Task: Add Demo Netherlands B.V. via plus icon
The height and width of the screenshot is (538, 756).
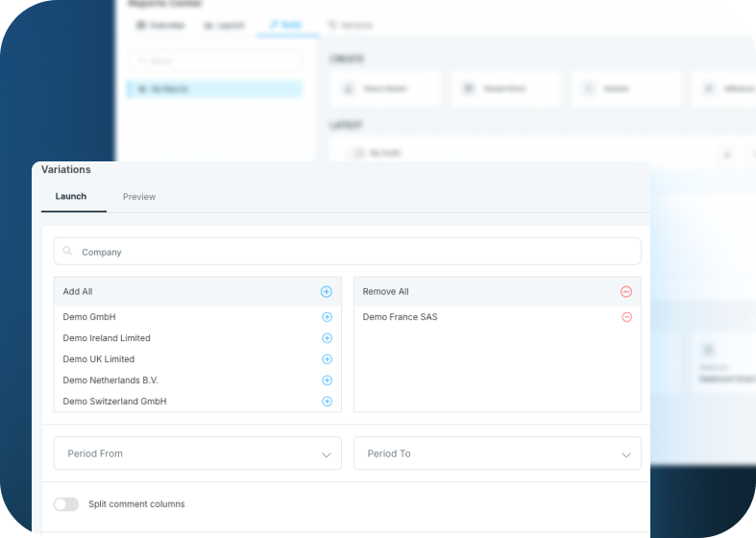Action: tap(327, 380)
